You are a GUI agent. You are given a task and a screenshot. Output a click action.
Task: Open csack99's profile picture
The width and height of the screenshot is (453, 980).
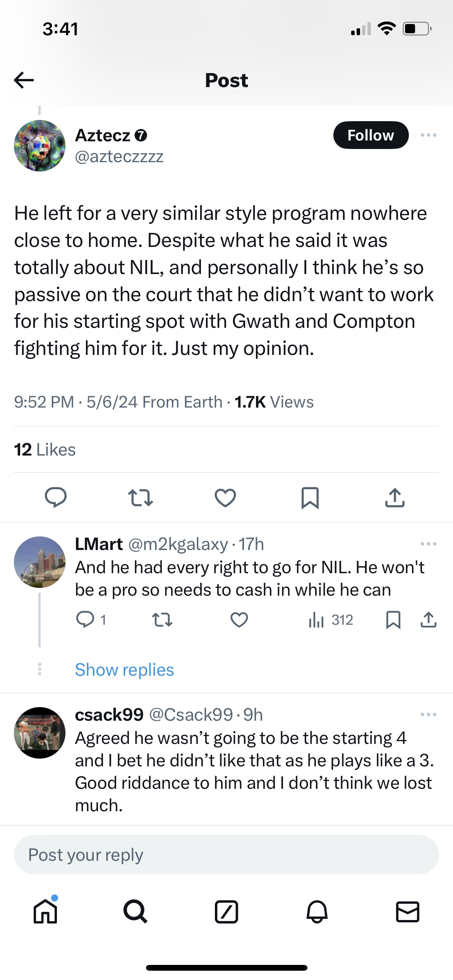point(39,733)
